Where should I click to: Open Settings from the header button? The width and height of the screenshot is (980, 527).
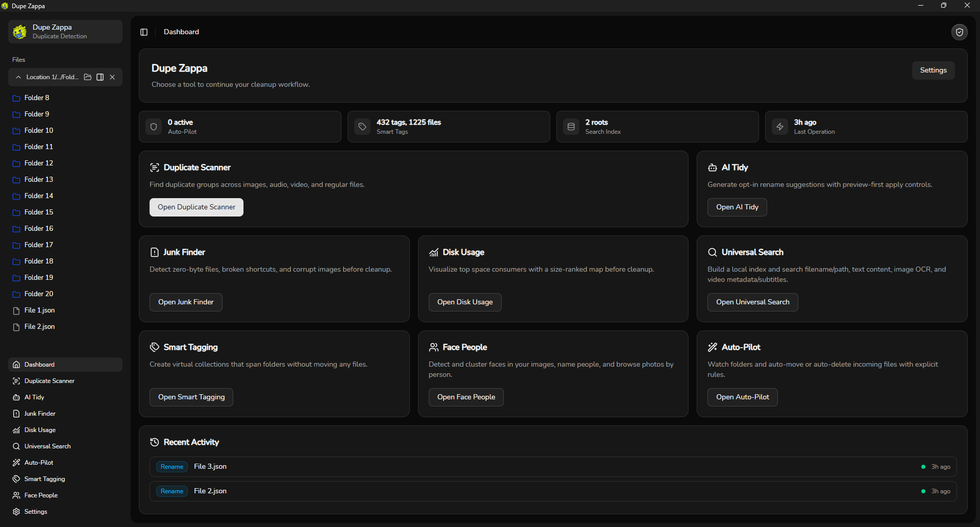click(x=933, y=70)
